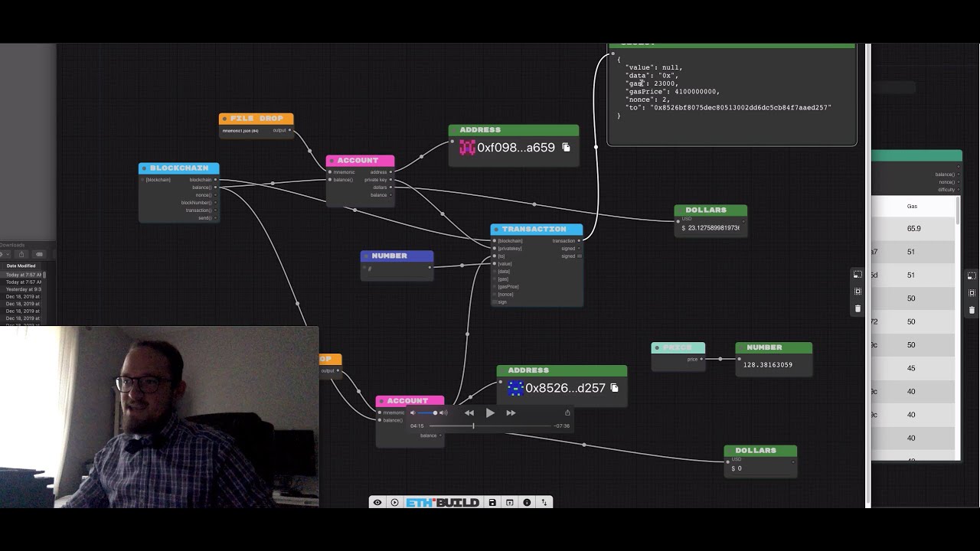This screenshot has width=980, height=551.
Task: Click share icon in Finder Downloads window
Action: [22, 254]
